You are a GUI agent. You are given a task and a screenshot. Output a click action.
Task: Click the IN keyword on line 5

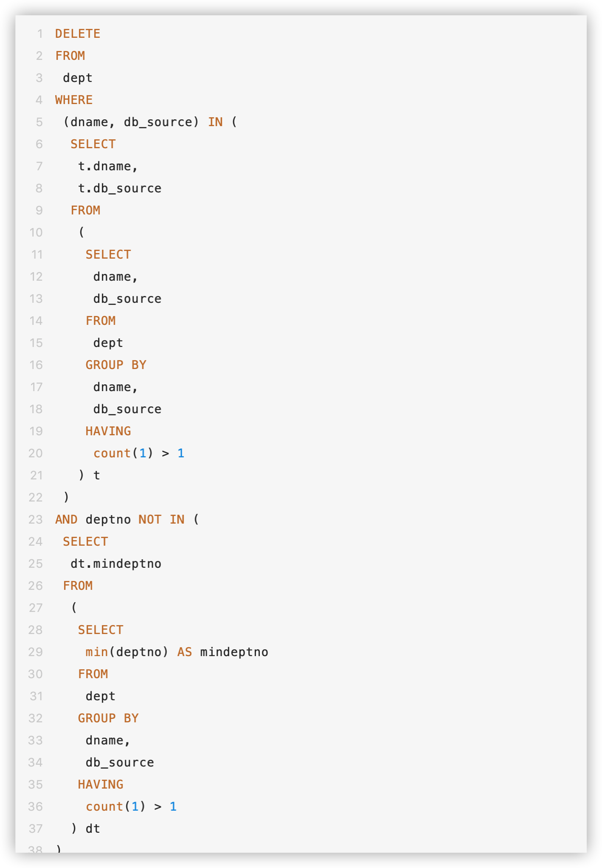[215, 122]
